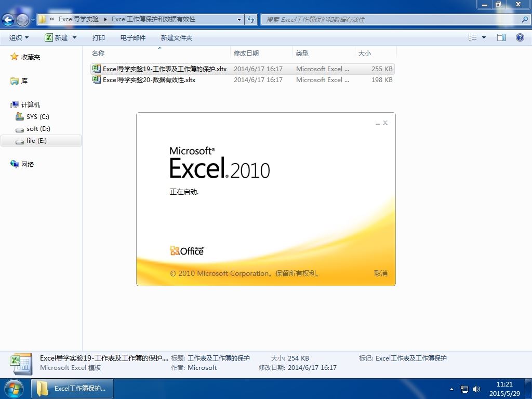Screen dimensions: 532x399
Task: Select 网络 in the navigation pane
Action: coord(28,165)
